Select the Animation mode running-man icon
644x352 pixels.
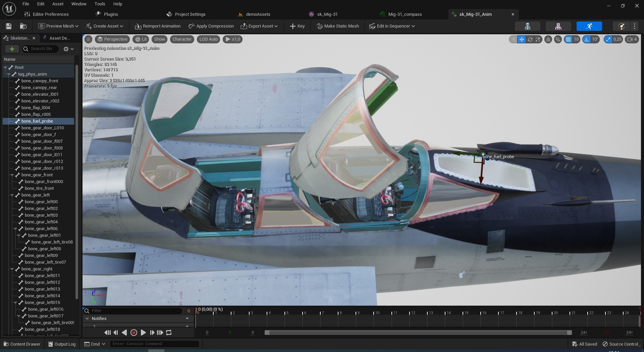click(x=589, y=26)
